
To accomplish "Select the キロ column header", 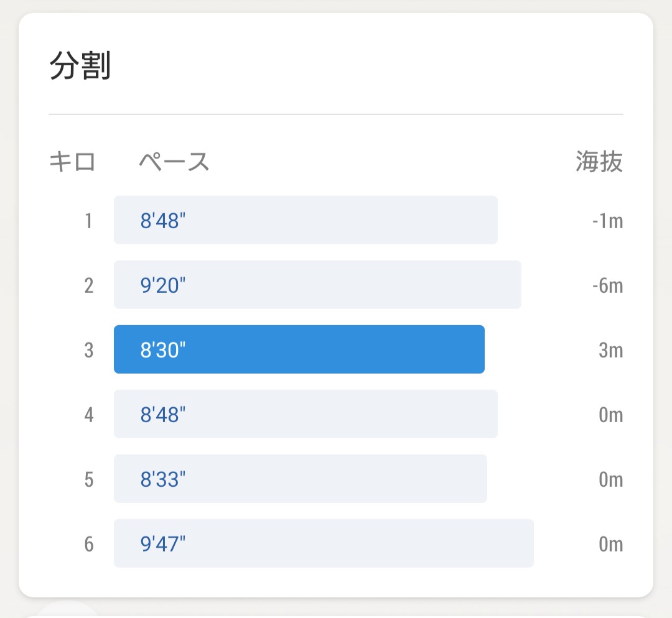I will (72, 162).
